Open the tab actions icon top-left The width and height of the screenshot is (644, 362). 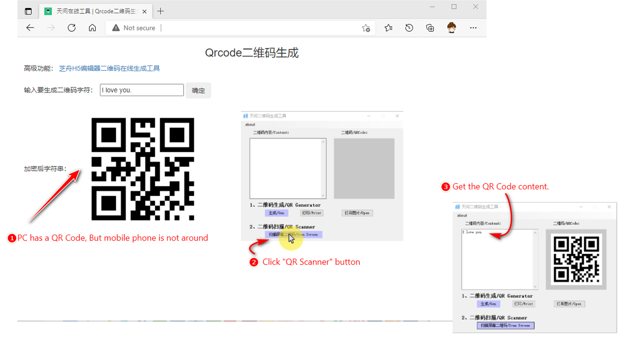(28, 11)
